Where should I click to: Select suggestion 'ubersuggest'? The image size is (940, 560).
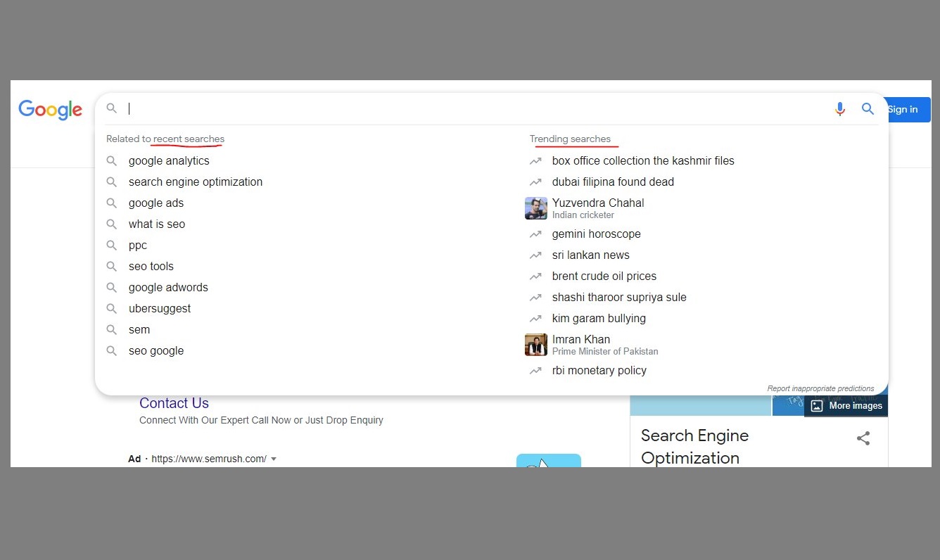click(x=160, y=308)
